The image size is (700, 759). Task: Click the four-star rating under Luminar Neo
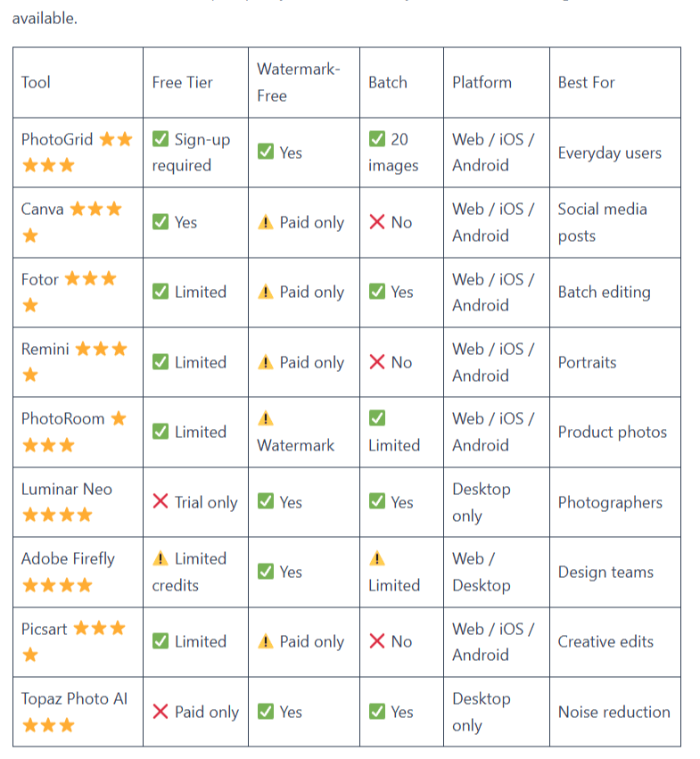click(x=57, y=515)
